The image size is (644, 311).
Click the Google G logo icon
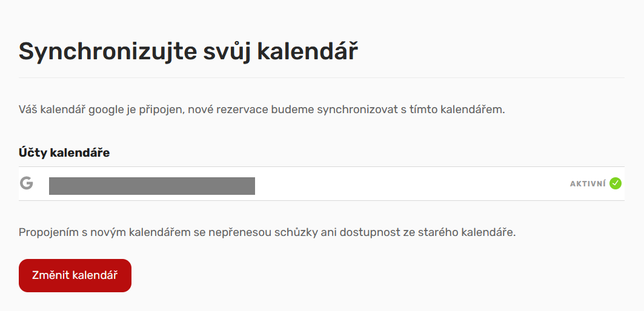(x=26, y=183)
